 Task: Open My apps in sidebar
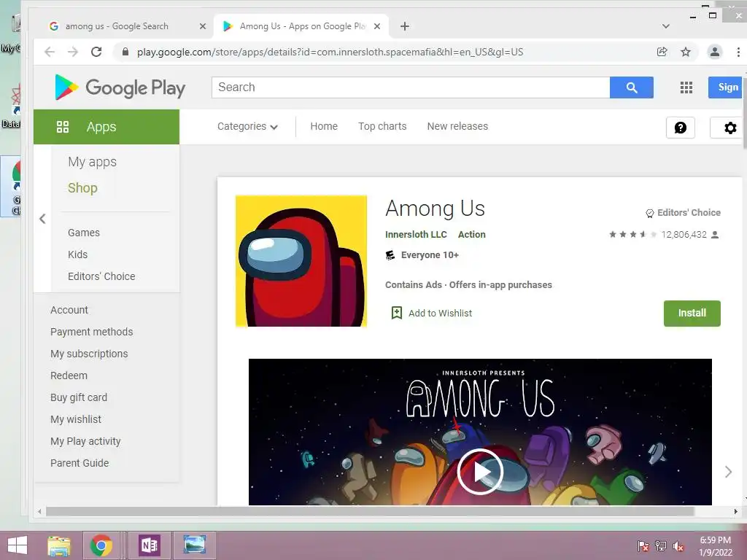click(92, 162)
